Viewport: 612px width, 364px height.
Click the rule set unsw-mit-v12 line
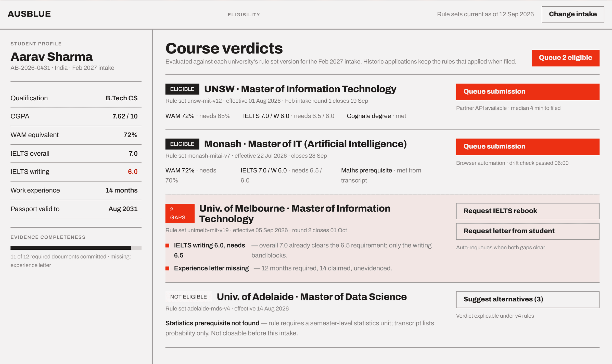pos(267,101)
